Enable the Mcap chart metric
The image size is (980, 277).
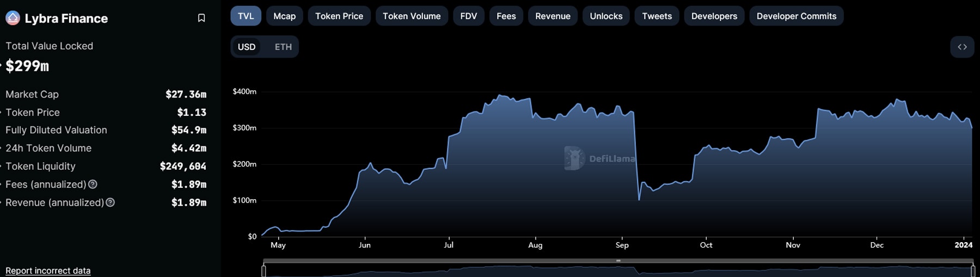click(x=284, y=16)
